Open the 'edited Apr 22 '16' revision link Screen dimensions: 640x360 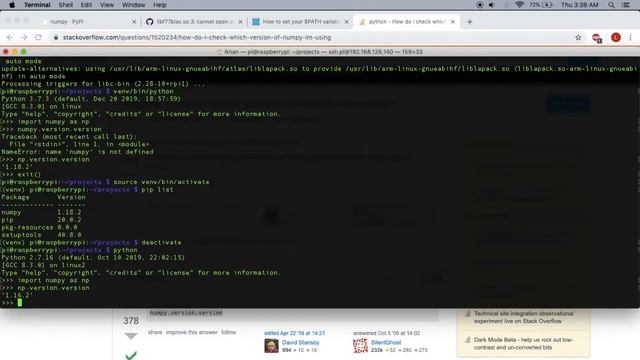pyautogui.click(x=294, y=333)
